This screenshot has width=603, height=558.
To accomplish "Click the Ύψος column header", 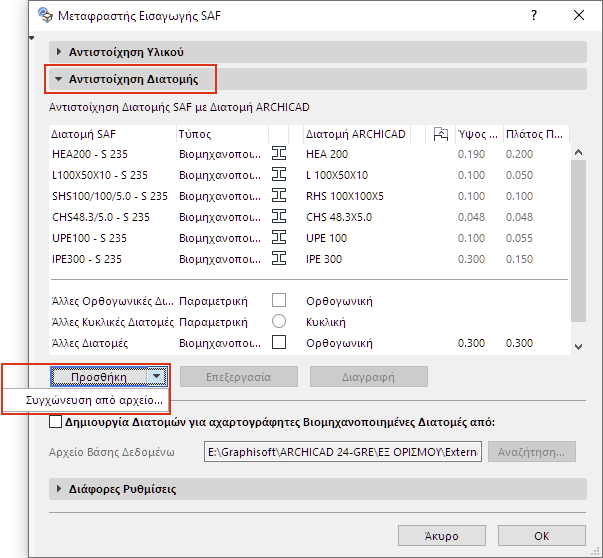I will tap(479, 134).
